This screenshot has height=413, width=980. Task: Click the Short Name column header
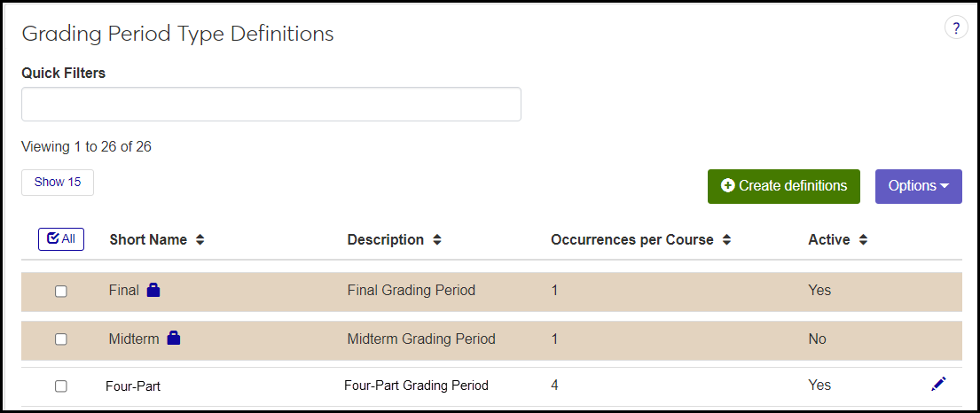click(148, 240)
